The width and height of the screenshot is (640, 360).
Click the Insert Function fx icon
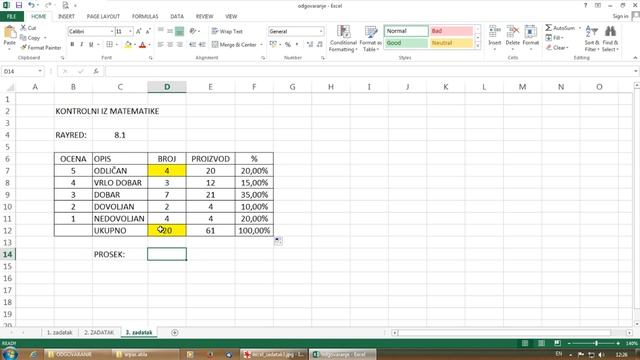coord(96,71)
